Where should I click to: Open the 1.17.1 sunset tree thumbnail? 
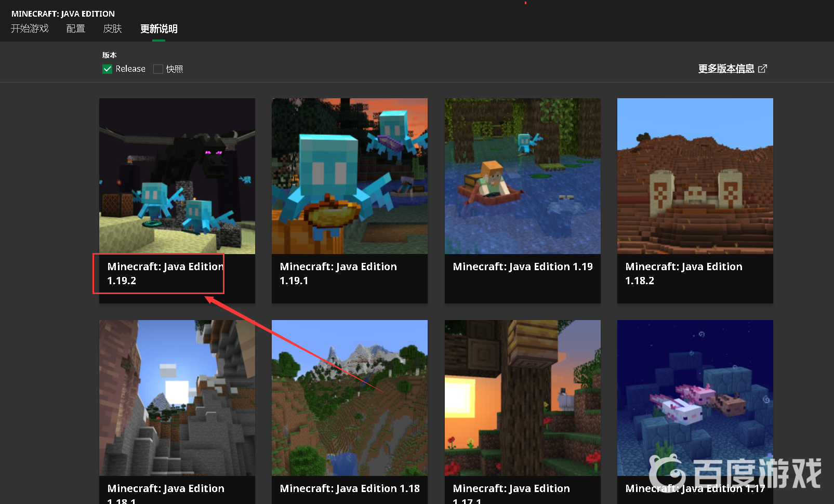[522, 397]
